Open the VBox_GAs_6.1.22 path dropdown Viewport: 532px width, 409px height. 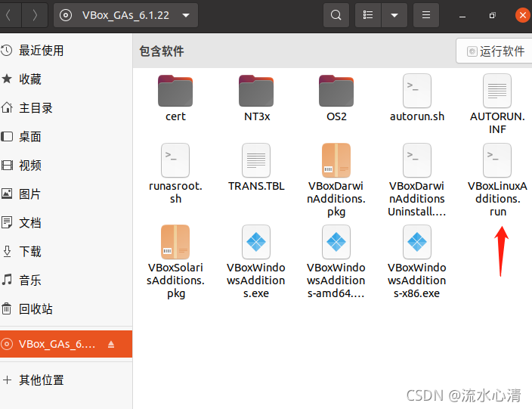click(x=125, y=15)
